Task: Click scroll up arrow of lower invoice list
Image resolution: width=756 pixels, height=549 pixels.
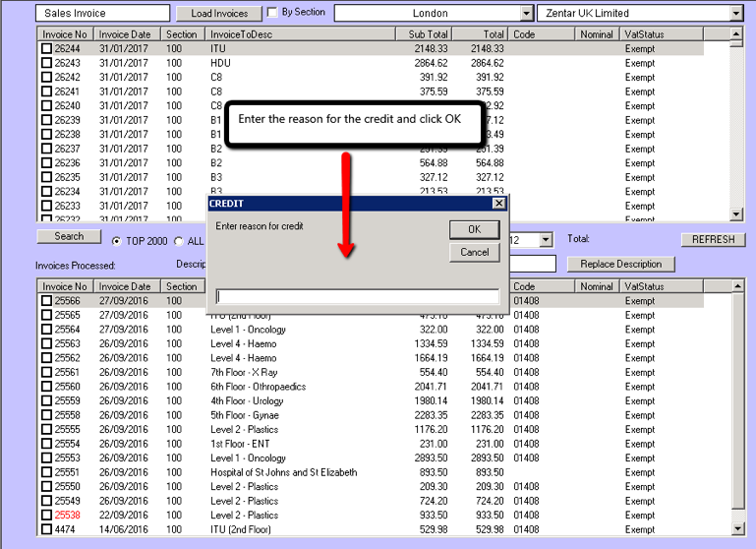Action: 737,286
